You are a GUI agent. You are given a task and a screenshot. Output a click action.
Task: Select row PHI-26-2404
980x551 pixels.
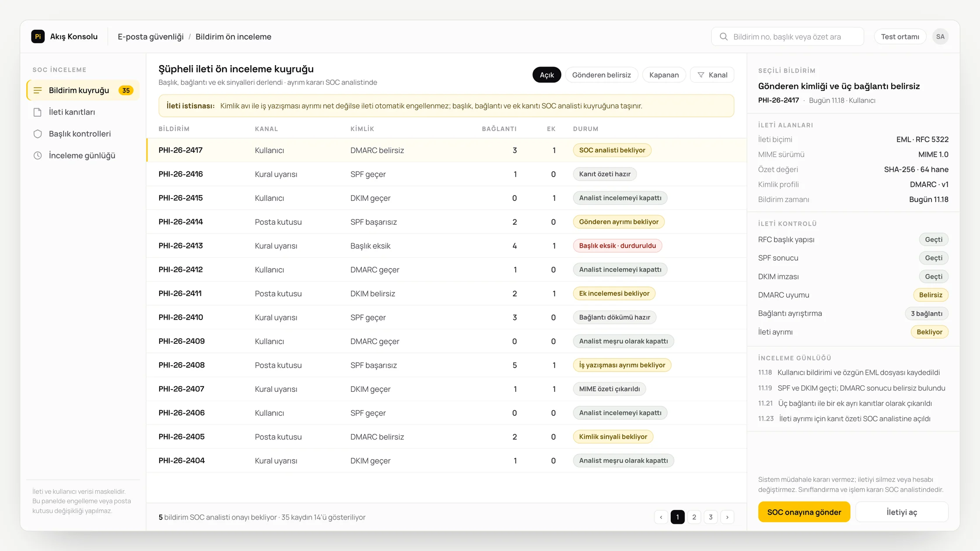pyautogui.click(x=447, y=460)
